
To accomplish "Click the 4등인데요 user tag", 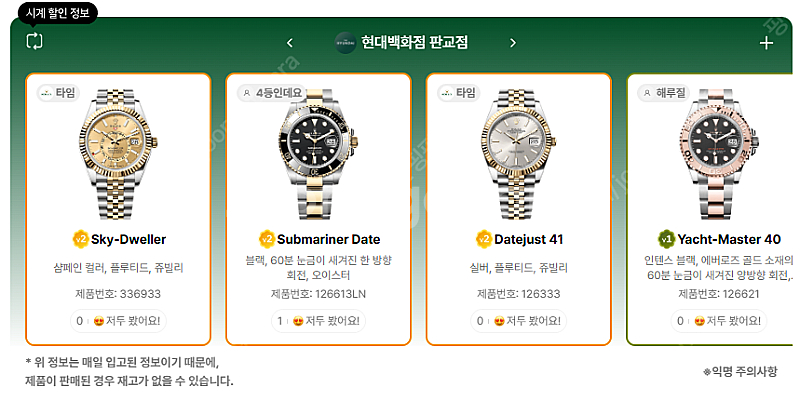I will tap(272, 93).
